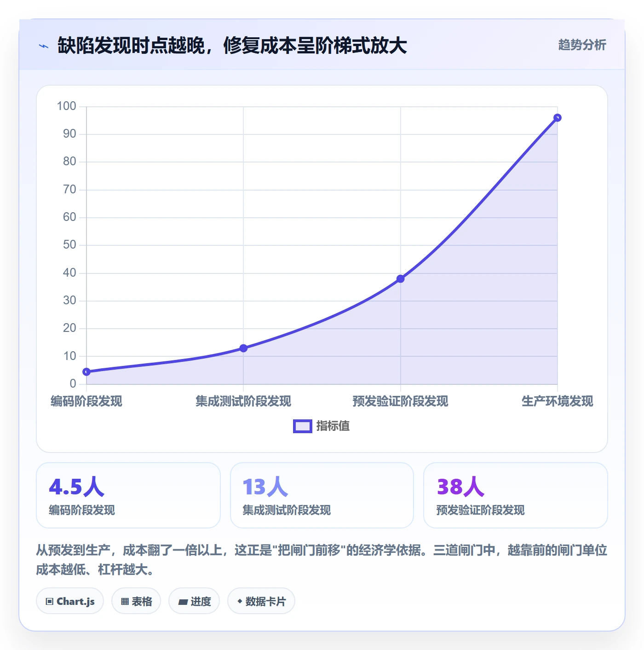Click the bar icon in the 进度 tag
Screen dimensions: 644x650
(x=183, y=602)
